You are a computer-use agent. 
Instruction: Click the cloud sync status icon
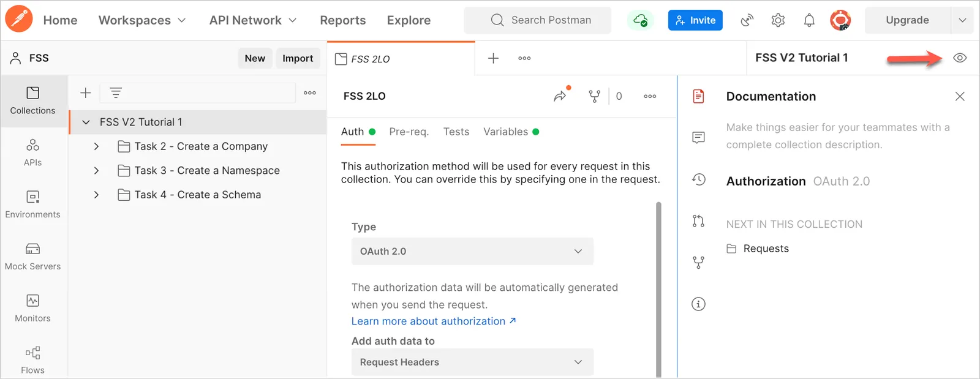[x=640, y=20]
